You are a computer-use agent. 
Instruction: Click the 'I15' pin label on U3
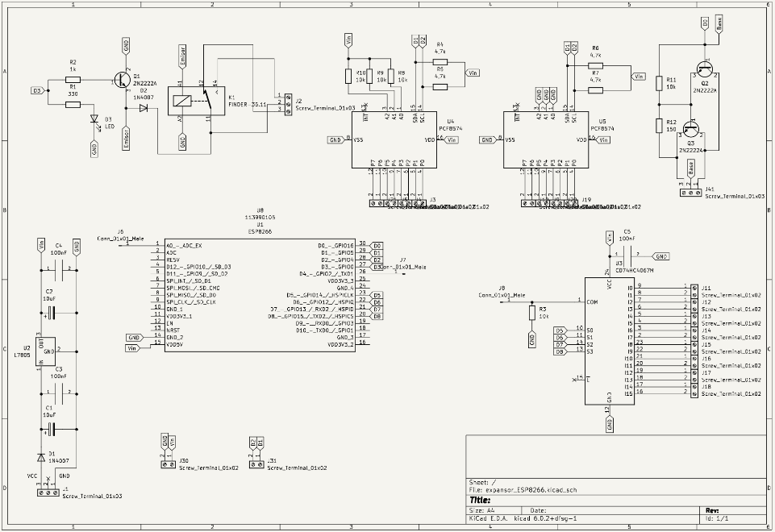[x=629, y=393]
